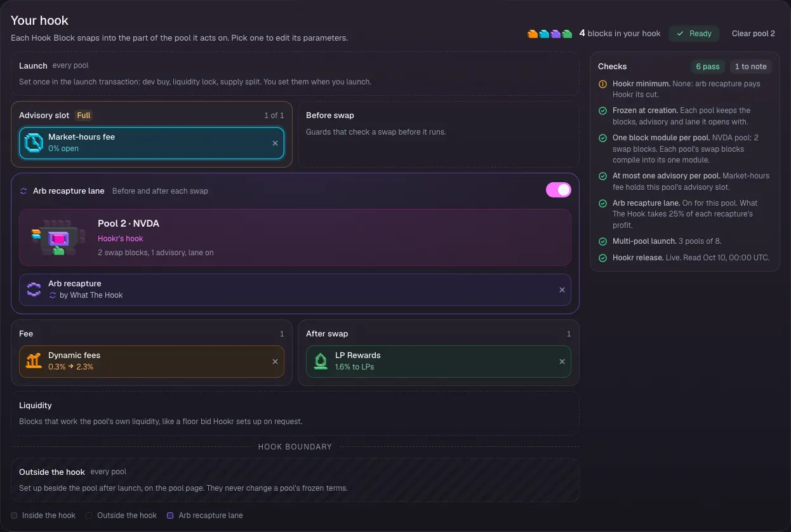Open the '1 to note' badge

pyautogui.click(x=750, y=67)
